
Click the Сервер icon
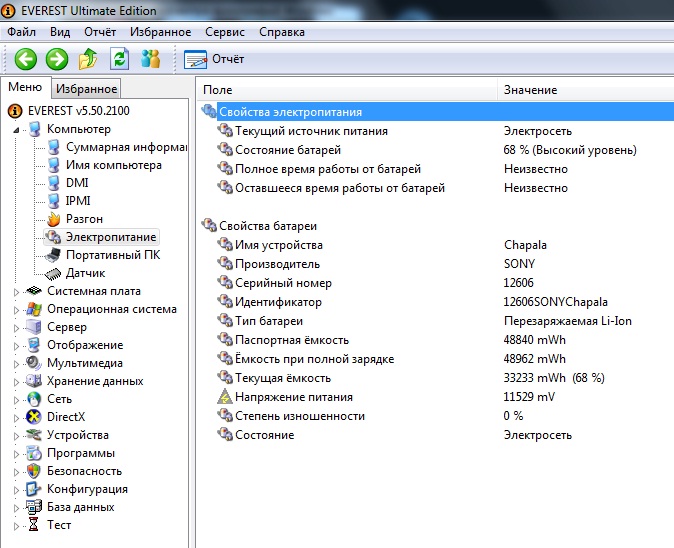click(x=34, y=327)
